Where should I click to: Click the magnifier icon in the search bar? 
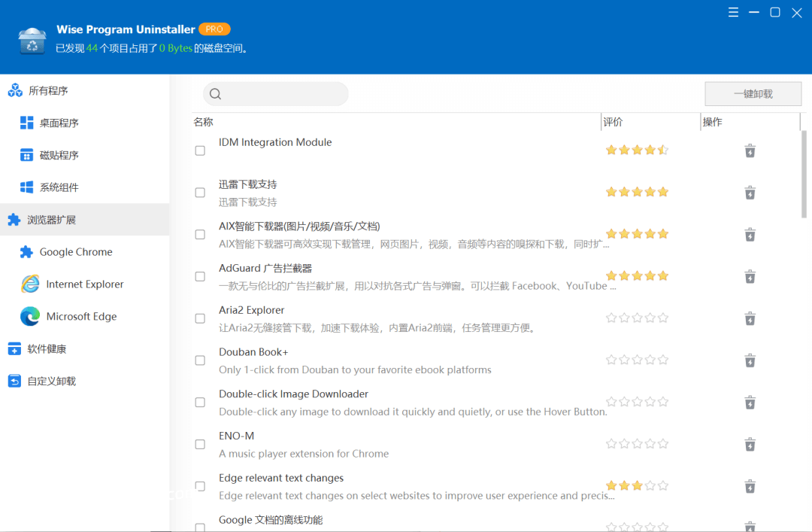pyautogui.click(x=215, y=93)
